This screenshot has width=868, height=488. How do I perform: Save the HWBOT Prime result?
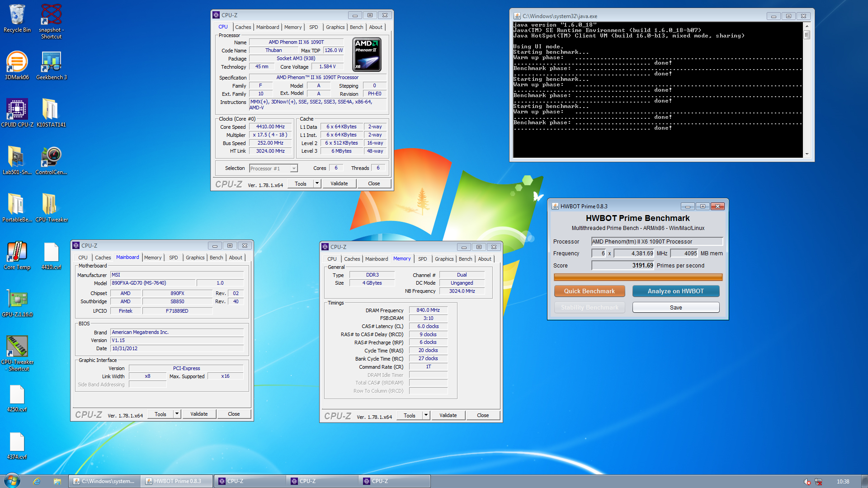point(676,307)
